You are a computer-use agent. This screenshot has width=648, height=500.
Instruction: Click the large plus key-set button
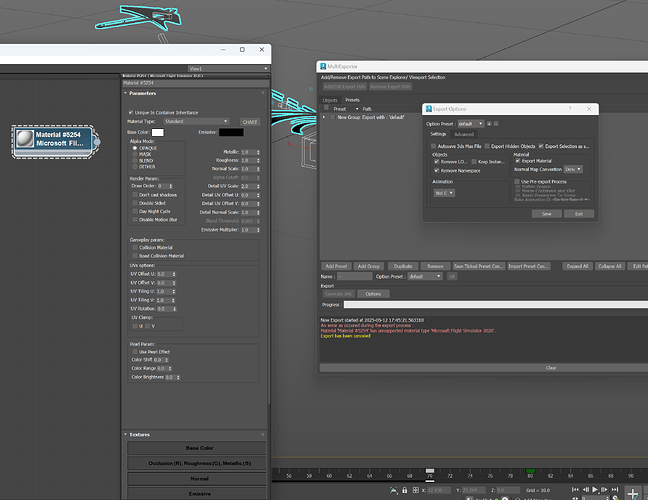632,493
